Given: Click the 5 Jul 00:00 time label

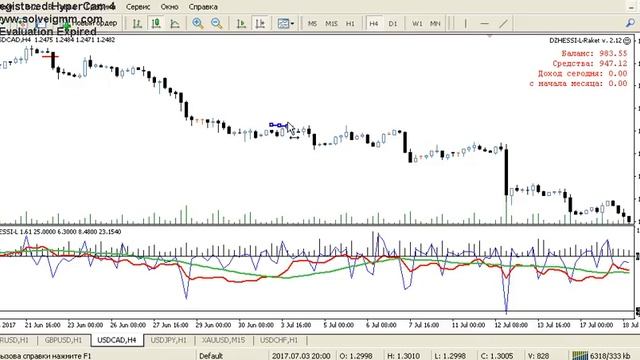Looking at the screenshot, I should pos(338,325).
